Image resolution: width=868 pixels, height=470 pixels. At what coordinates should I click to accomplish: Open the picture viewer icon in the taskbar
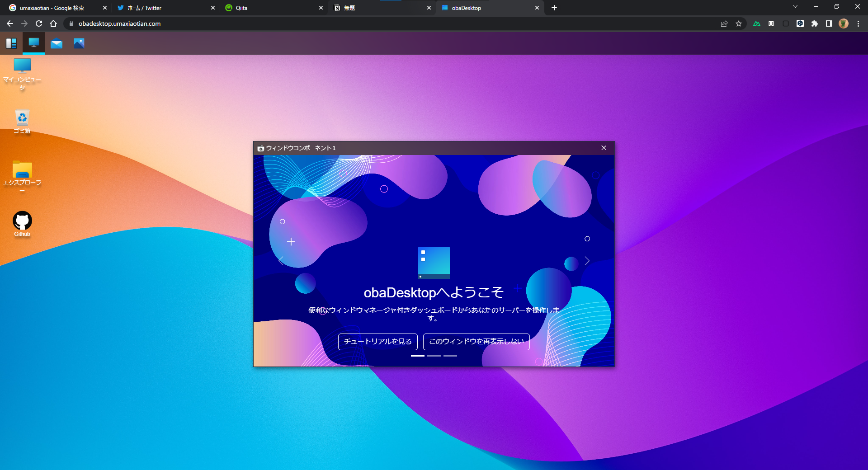[79, 43]
